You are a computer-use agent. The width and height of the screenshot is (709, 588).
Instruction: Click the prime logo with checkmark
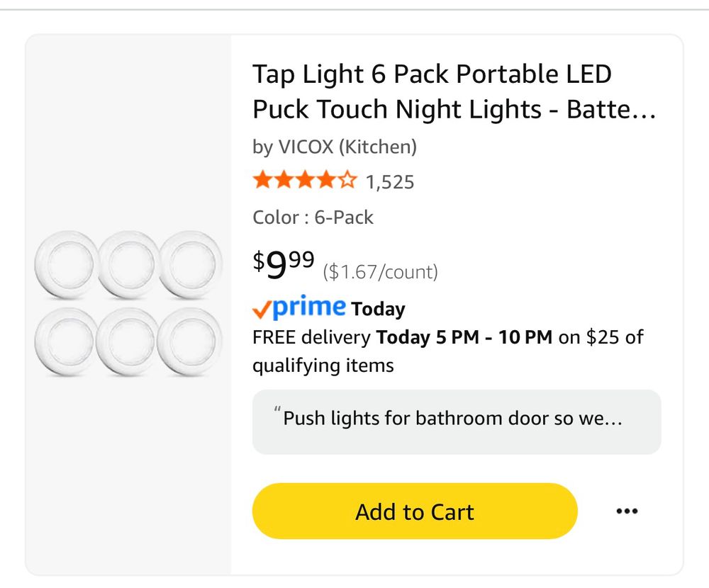coord(299,307)
